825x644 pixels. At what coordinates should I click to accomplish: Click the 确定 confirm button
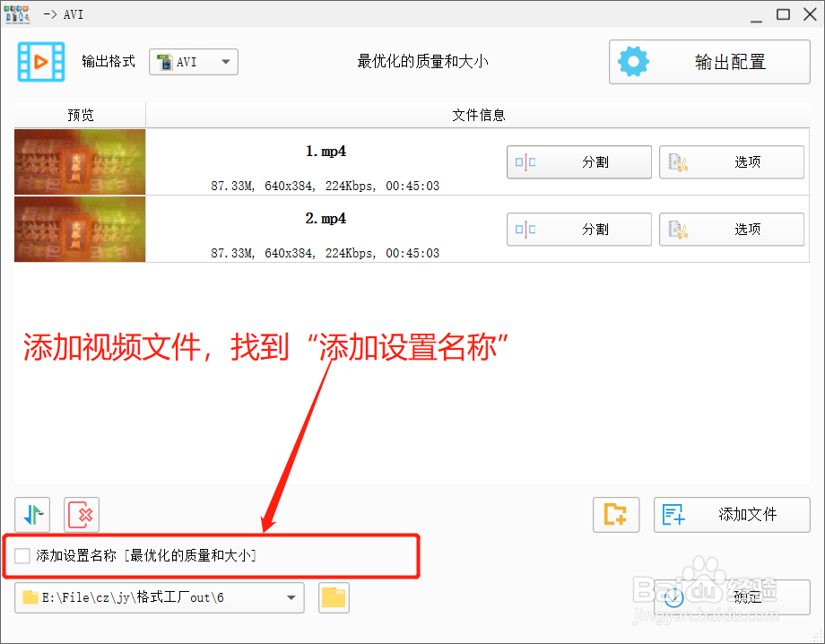[x=732, y=597]
